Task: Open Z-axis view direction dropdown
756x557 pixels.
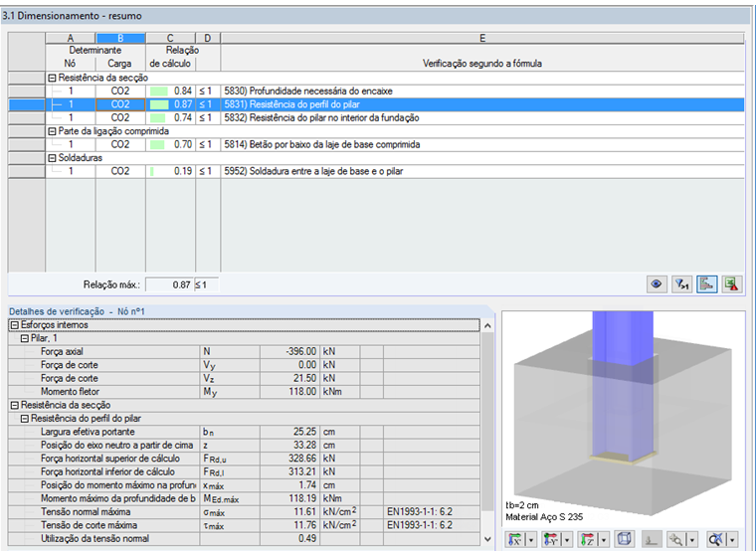Action: pyautogui.click(x=603, y=540)
